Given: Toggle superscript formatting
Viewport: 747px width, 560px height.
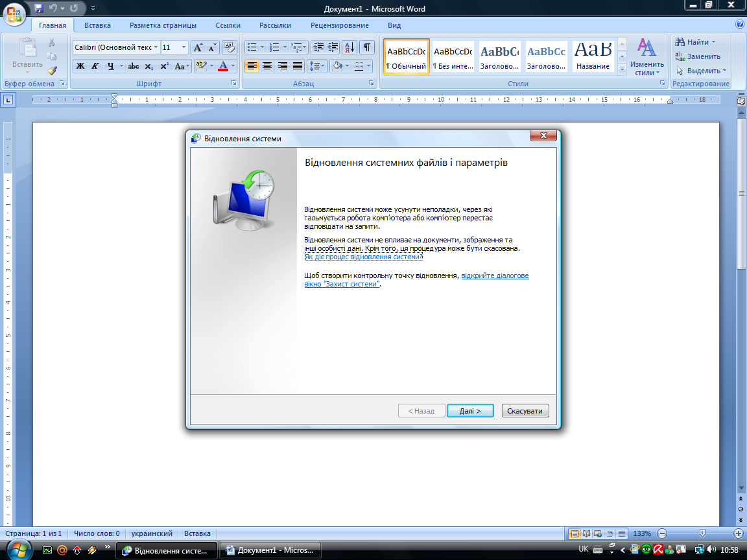Looking at the screenshot, I should click(164, 66).
